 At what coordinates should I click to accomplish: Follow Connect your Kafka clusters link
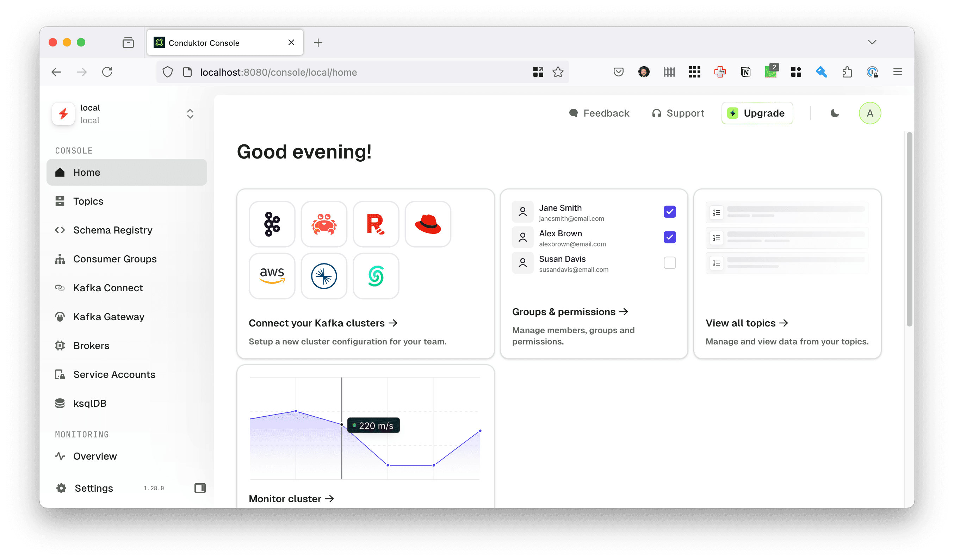[323, 323]
